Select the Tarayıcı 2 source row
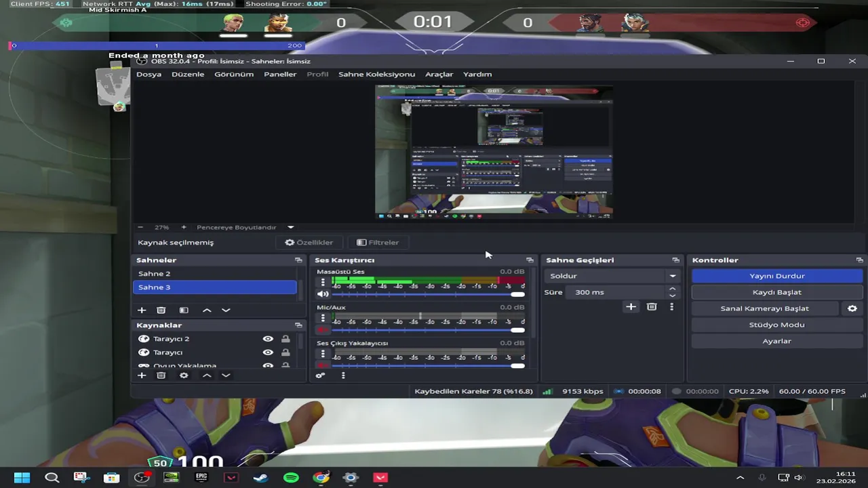The height and width of the screenshot is (488, 868). [x=215, y=339]
